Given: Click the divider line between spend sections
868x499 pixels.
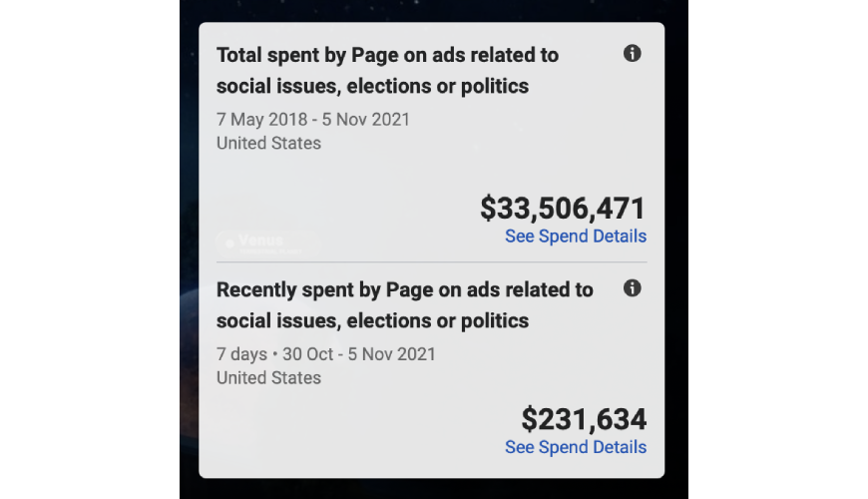Looking at the screenshot, I should (x=431, y=262).
